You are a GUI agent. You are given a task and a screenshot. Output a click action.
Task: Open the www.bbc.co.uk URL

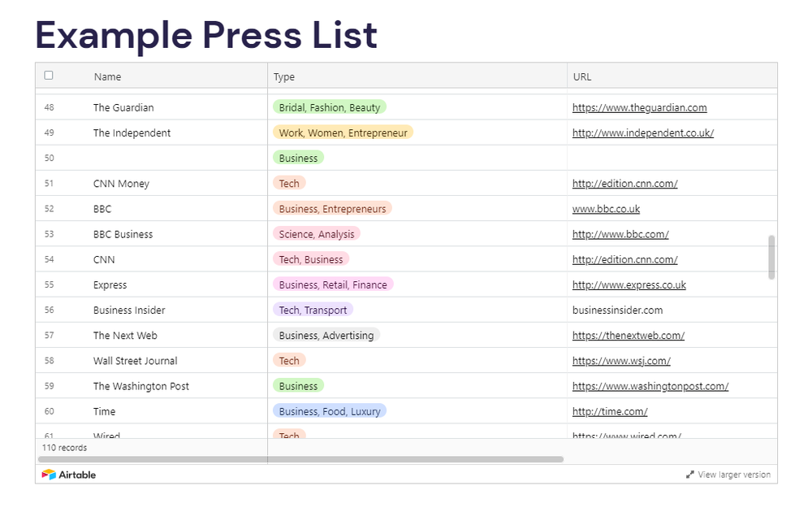[606, 210]
